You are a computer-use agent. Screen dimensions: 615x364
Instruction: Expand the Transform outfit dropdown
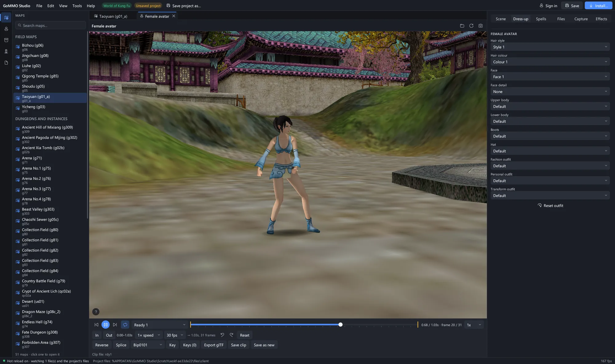(550, 196)
